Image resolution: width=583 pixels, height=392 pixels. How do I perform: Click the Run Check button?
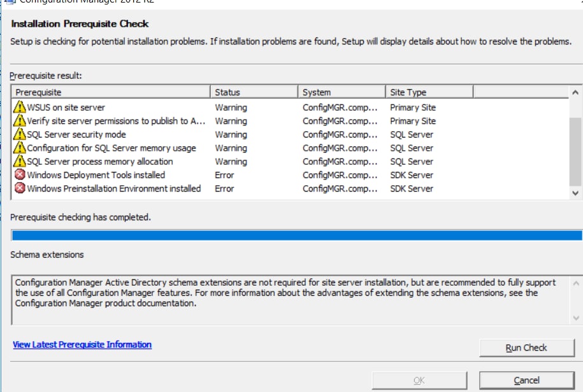click(x=527, y=348)
